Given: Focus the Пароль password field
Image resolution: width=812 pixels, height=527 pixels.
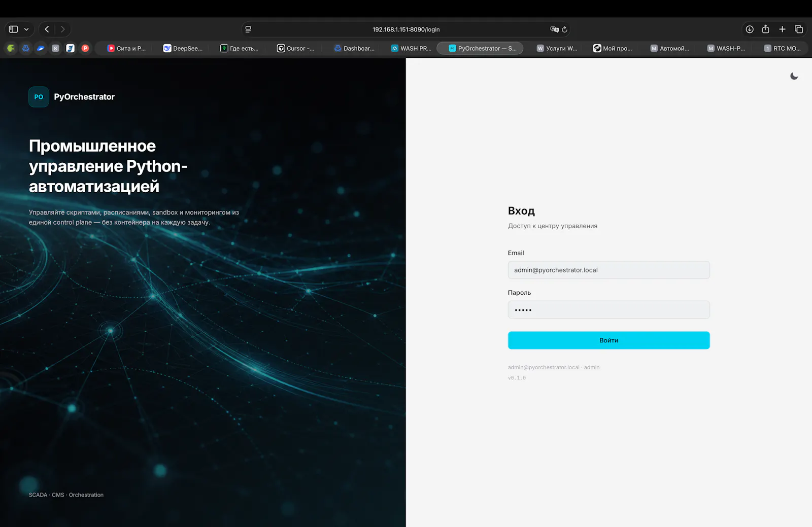Looking at the screenshot, I should 608,310.
